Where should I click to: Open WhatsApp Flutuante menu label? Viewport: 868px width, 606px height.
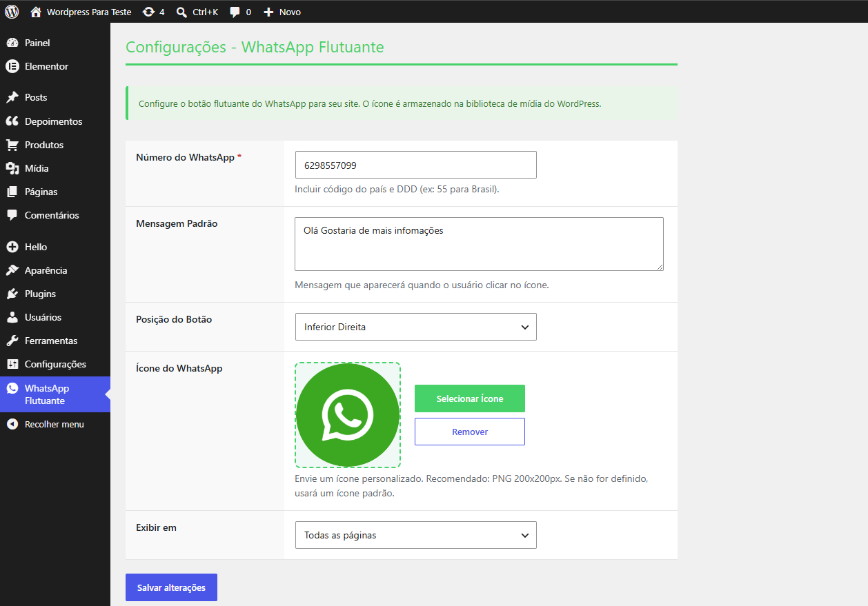click(47, 394)
